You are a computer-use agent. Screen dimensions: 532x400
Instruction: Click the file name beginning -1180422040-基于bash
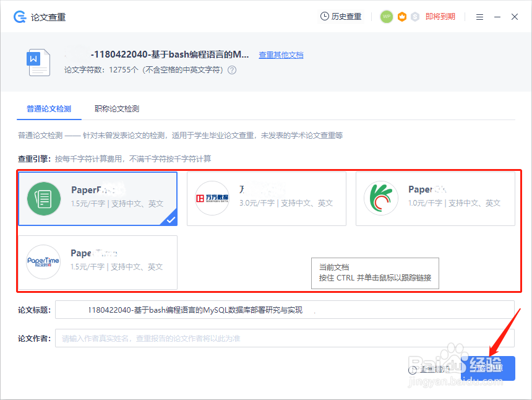pyautogui.click(x=169, y=54)
